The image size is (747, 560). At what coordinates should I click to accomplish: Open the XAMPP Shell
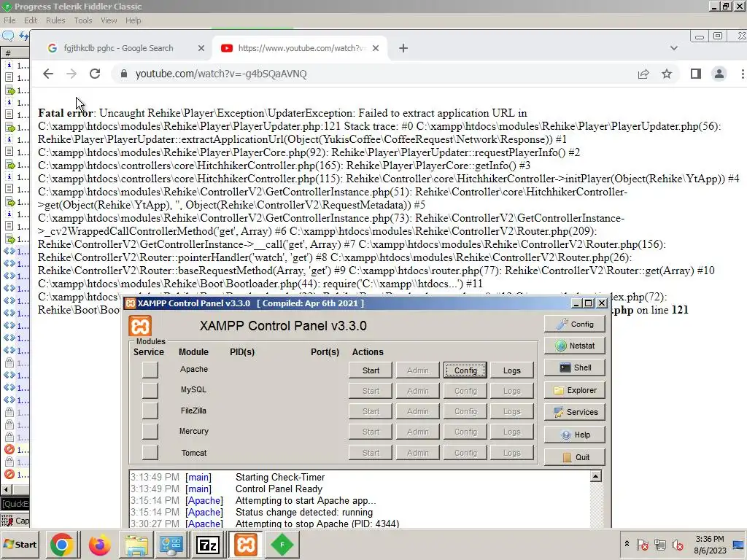tap(575, 367)
